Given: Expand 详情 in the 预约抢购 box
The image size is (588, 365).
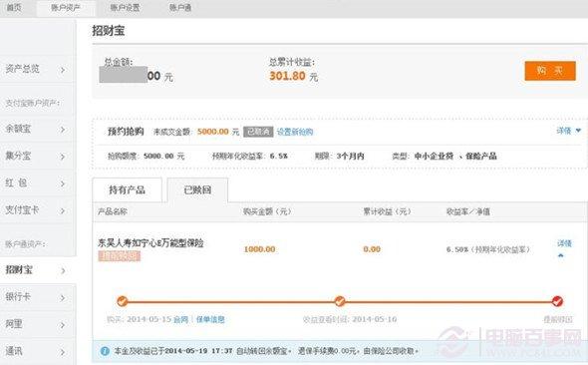Looking at the screenshot, I should click(568, 131).
